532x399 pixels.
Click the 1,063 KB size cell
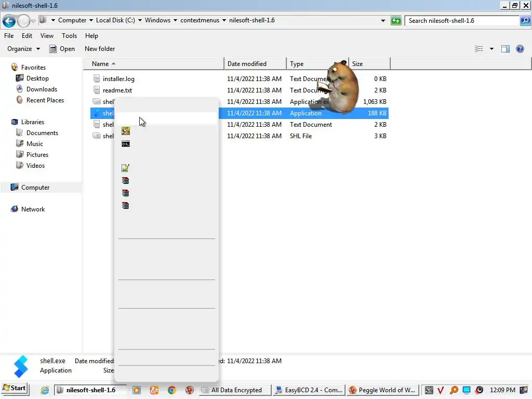(375, 102)
